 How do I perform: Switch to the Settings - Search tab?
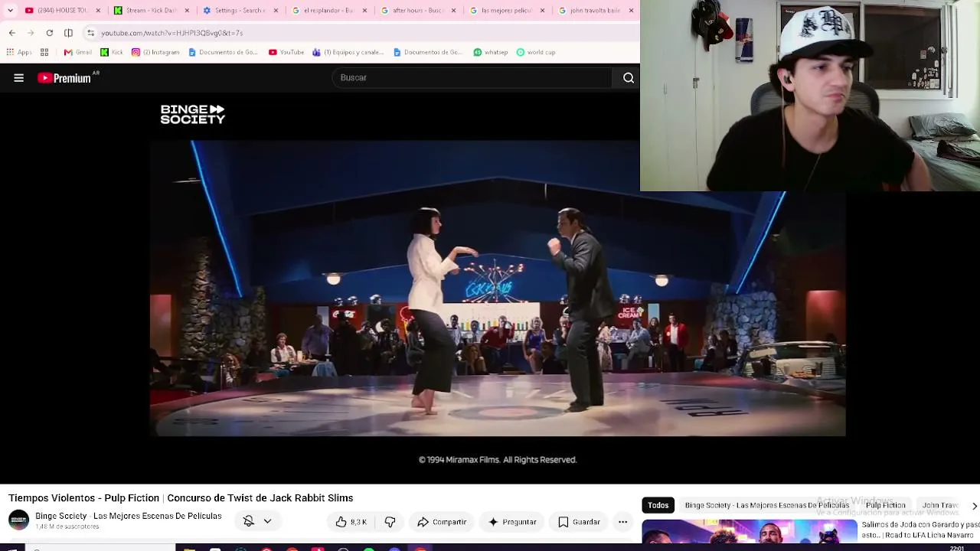(240, 11)
